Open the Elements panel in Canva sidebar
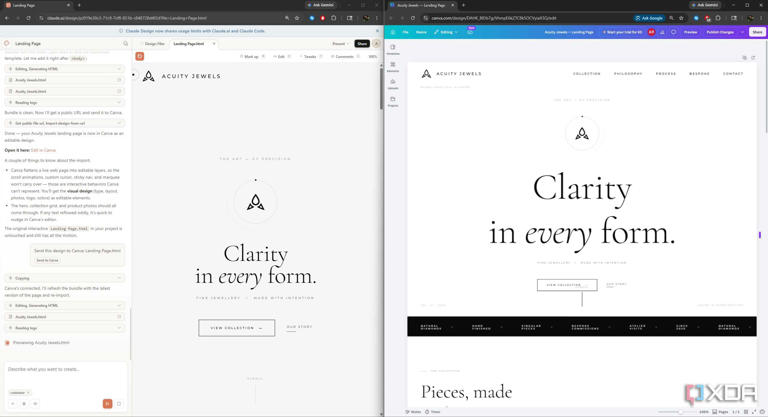 tap(393, 67)
